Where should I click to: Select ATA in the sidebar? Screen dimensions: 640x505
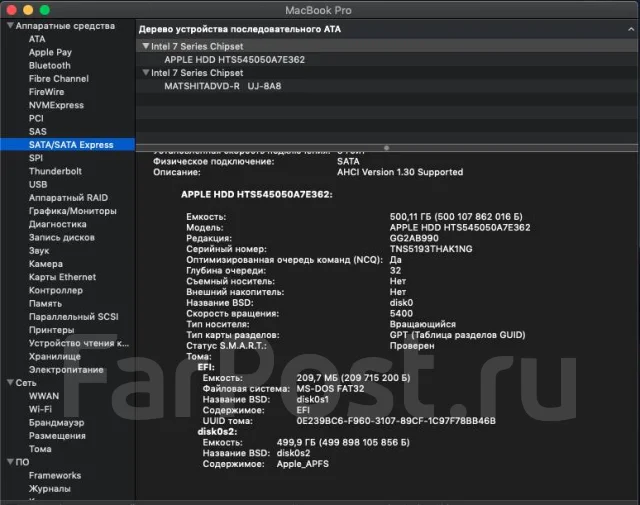37,39
